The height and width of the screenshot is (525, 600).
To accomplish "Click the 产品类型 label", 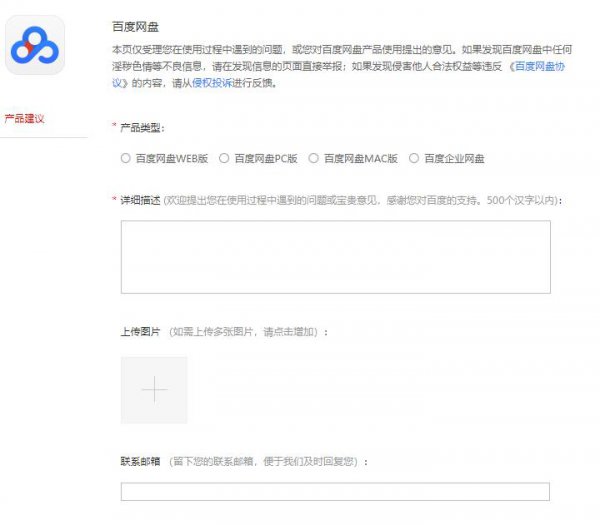I will click(142, 128).
